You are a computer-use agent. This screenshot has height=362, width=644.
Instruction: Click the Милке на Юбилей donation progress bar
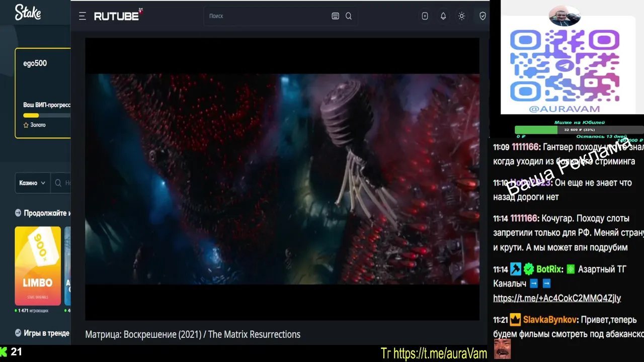(579, 130)
